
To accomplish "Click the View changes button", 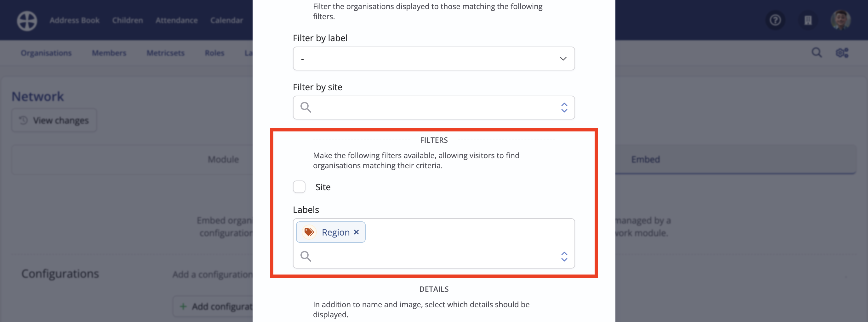I will click(54, 120).
